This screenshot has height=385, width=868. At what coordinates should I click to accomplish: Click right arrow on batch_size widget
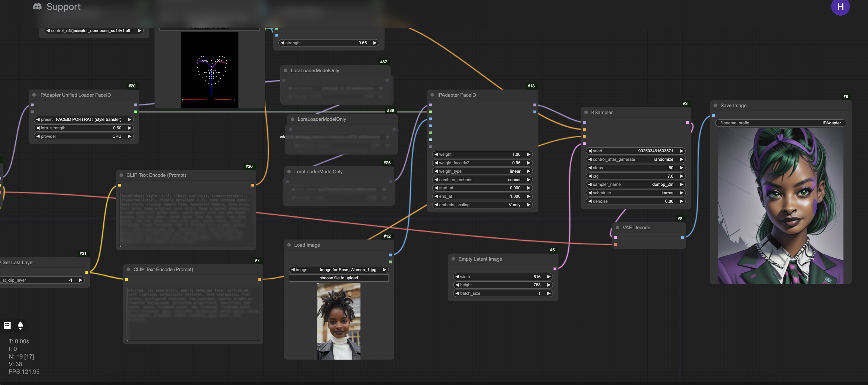coord(549,293)
